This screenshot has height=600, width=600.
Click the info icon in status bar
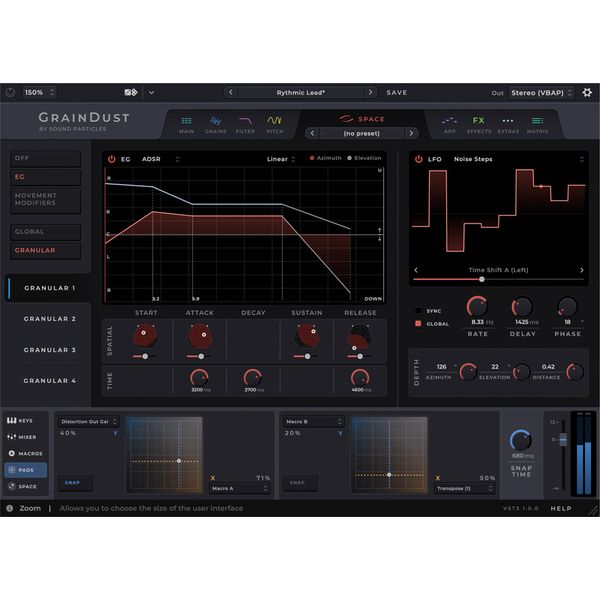point(10,508)
